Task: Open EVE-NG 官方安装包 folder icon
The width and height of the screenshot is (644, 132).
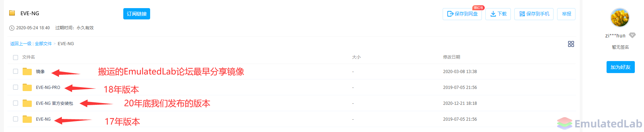Action: tap(27, 103)
